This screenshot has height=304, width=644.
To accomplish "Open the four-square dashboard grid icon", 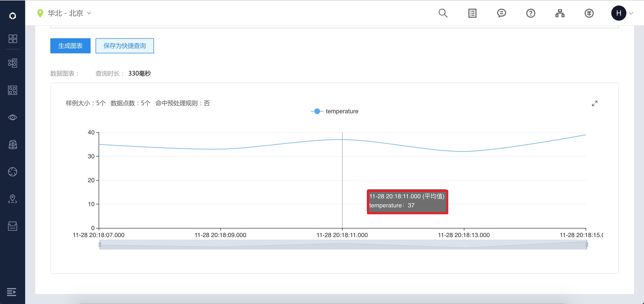I will coord(13,39).
